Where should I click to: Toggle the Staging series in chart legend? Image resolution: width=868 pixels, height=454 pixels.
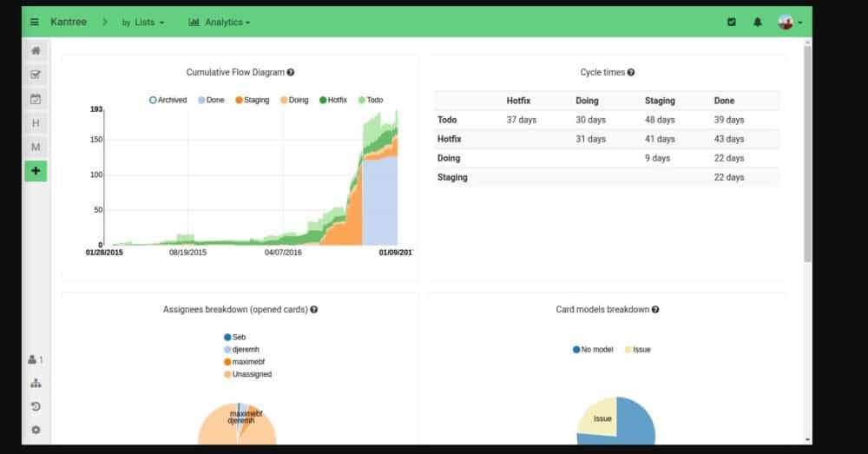click(x=251, y=100)
